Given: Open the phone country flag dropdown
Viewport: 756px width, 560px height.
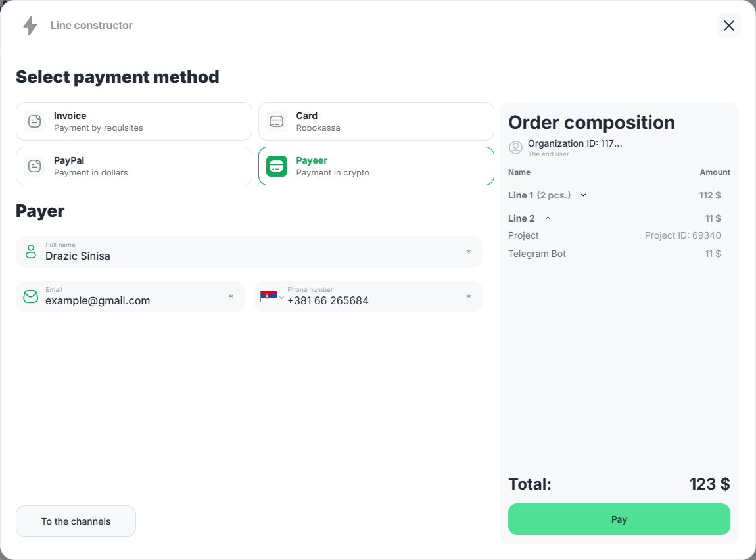Looking at the screenshot, I should point(272,297).
